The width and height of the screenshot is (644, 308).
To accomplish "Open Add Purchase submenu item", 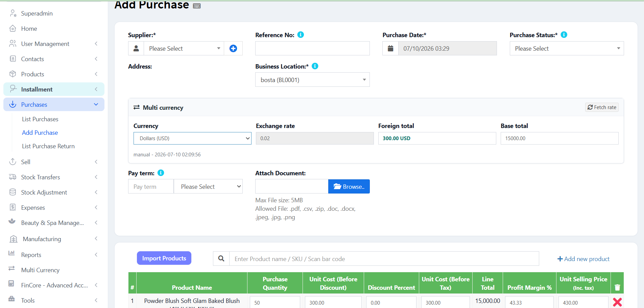I will [40, 133].
